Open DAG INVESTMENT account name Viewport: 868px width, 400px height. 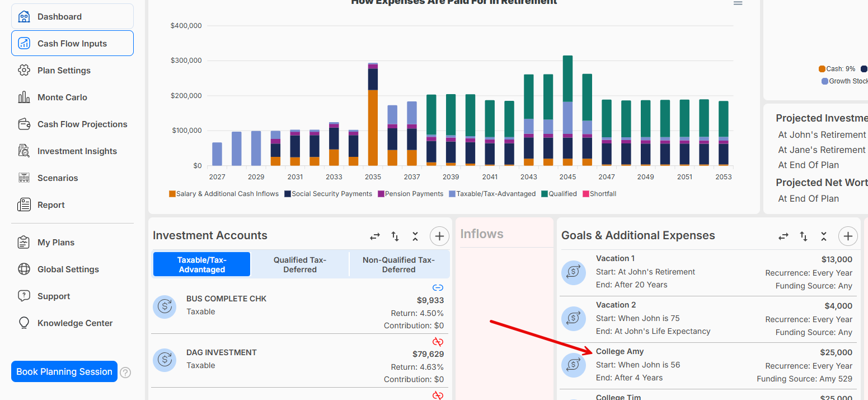pos(222,352)
